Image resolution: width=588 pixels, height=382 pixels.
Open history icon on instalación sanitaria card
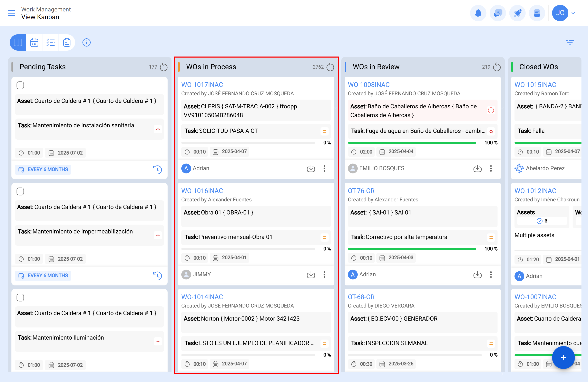(157, 170)
